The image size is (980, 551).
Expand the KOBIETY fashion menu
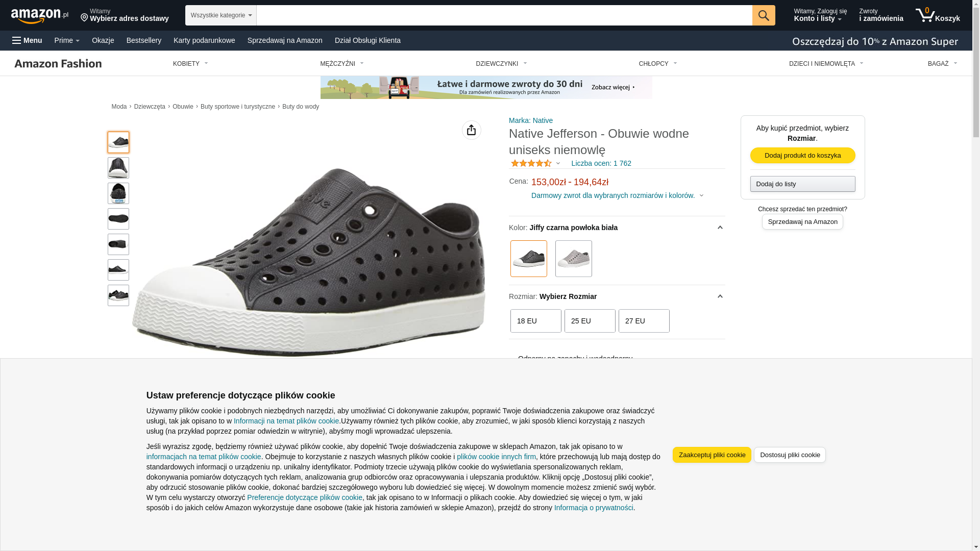(190, 64)
